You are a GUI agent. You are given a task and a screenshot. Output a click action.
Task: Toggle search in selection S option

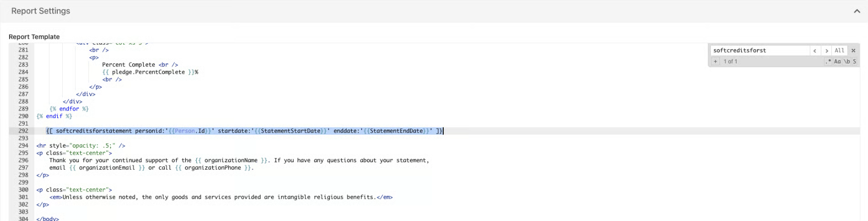[854, 61]
